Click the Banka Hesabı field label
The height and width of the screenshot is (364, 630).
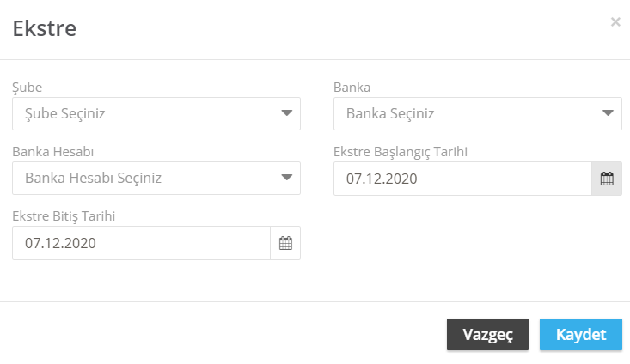pos(53,152)
